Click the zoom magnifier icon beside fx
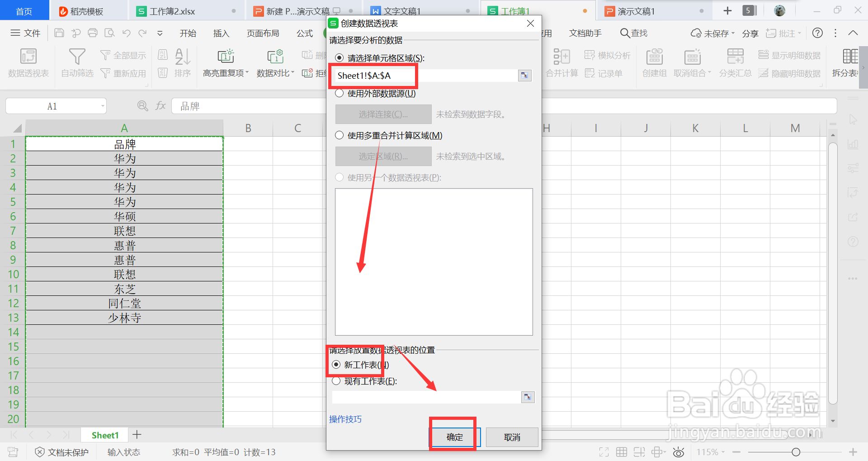The height and width of the screenshot is (461, 868). pyautogui.click(x=142, y=106)
